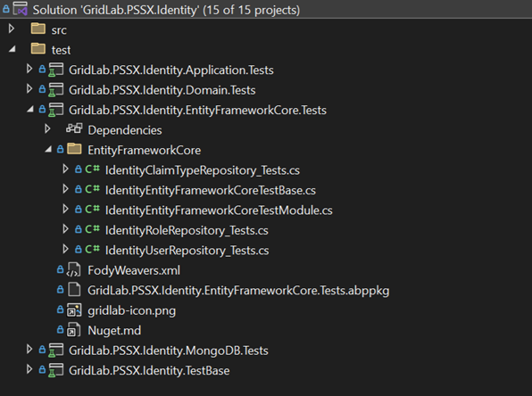Select the Solution 'GridLab.PSSX.Identity' root node
532x396 pixels.
[166, 10]
